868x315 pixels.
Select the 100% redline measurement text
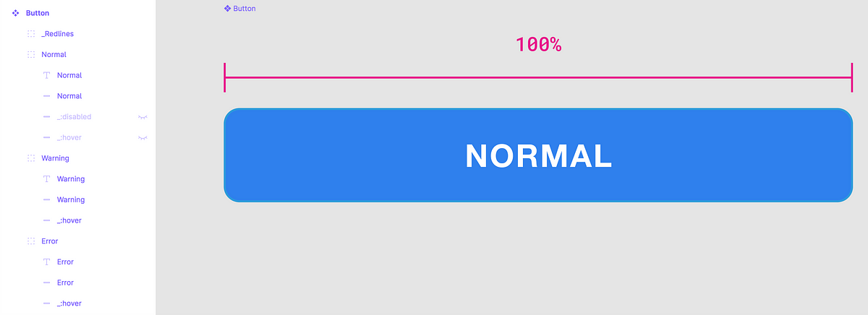pyautogui.click(x=539, y=44)
